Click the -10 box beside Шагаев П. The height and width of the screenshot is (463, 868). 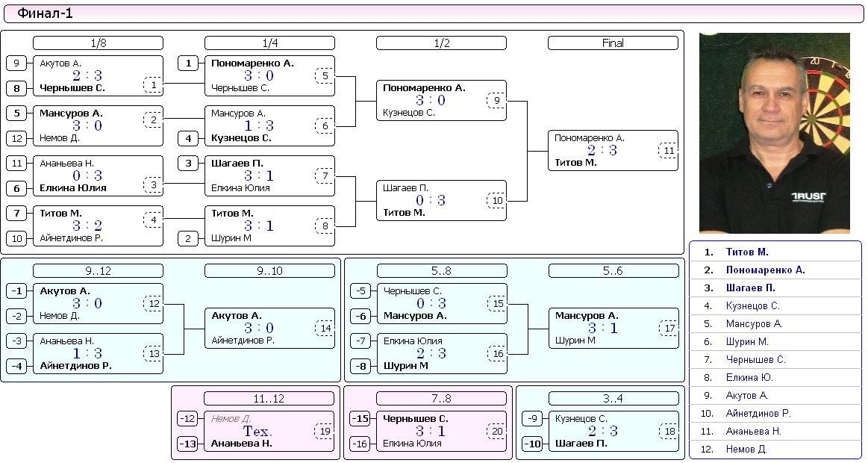click(533, 444)
